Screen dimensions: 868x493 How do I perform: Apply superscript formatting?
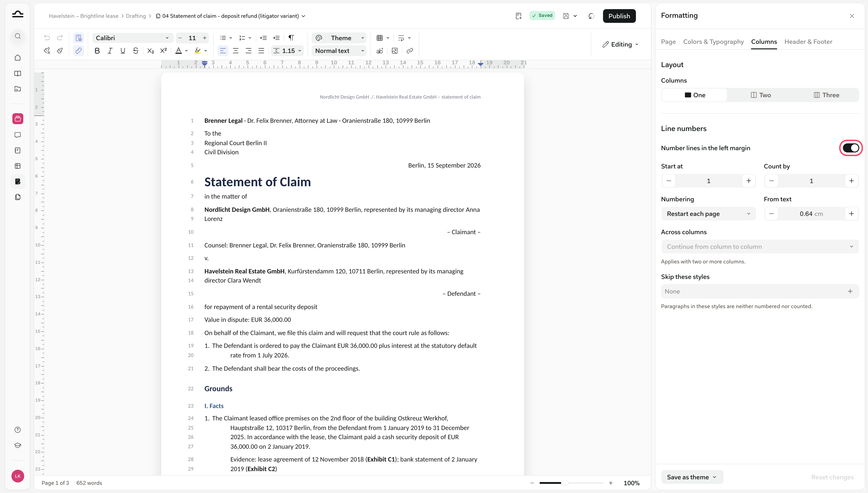(164, 51)
